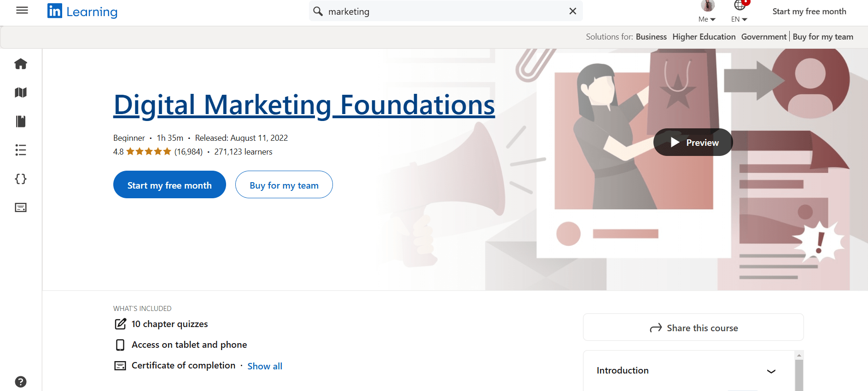This screenshot has height=391, width=868.
Task: Open the hamburger navigation menu
Action: [x=22, y=10]
